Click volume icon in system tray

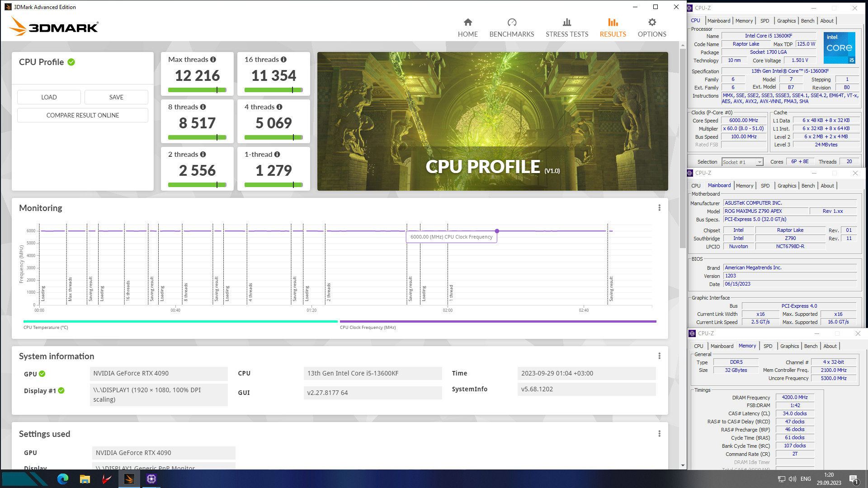[x=792, y=479]
